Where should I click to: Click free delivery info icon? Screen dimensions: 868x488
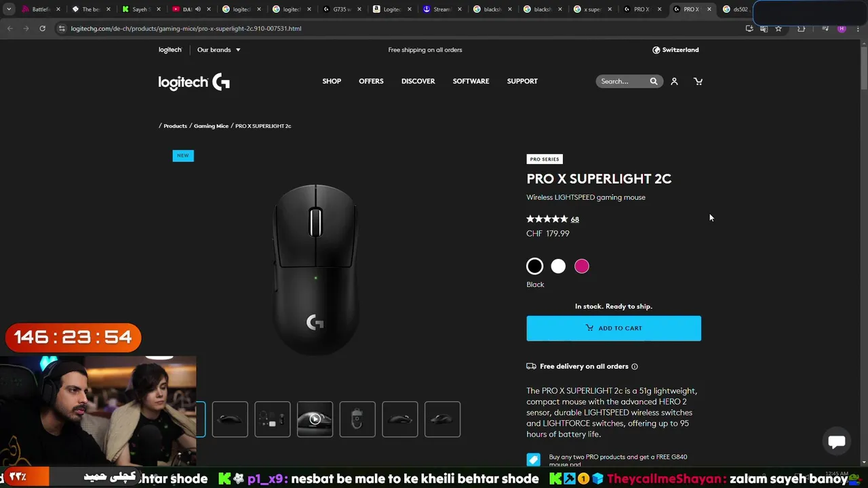coord(635,367)
